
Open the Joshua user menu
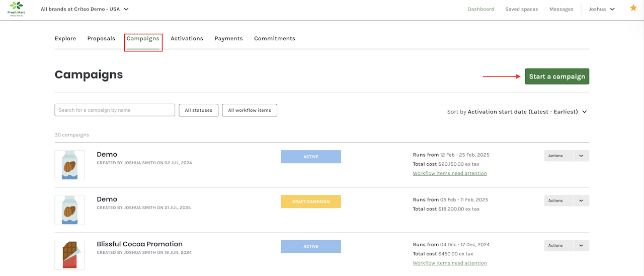click(x=602, y=9)
